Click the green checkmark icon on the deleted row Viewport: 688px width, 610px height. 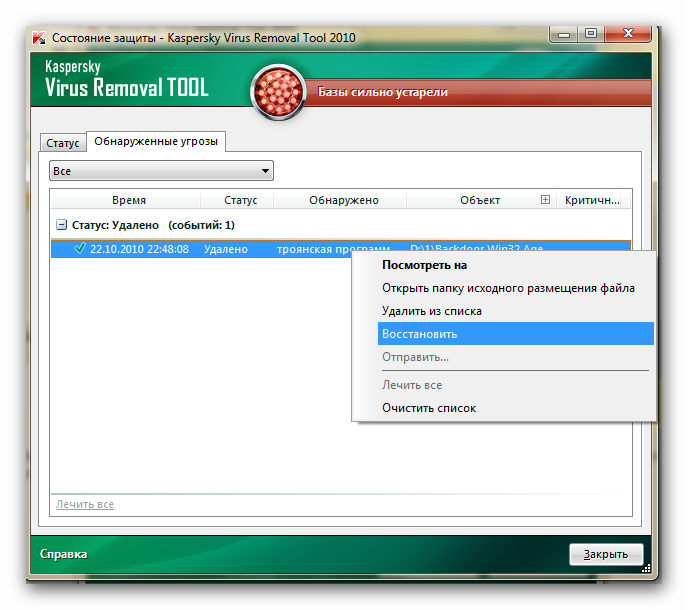(79, 248)
